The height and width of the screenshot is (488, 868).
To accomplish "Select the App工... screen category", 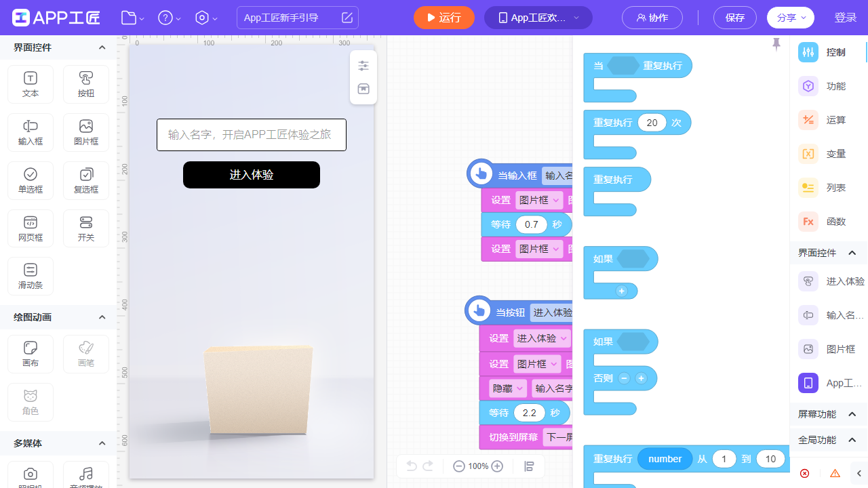I will [x=829, y=383].
